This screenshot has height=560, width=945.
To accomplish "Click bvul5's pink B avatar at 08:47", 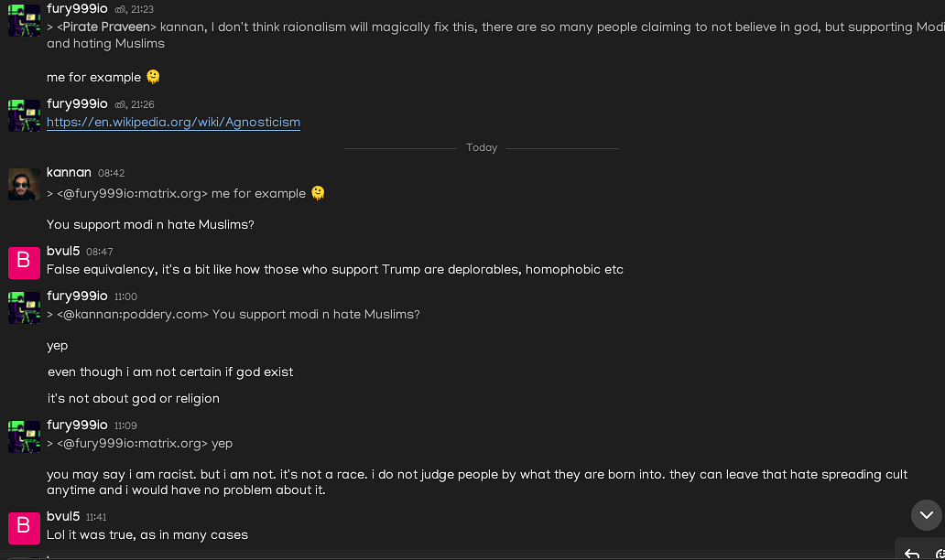I will [24, 263].
